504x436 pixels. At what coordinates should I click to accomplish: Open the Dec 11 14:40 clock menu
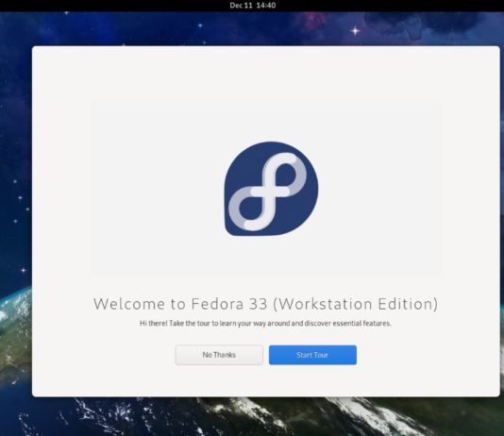252,5
